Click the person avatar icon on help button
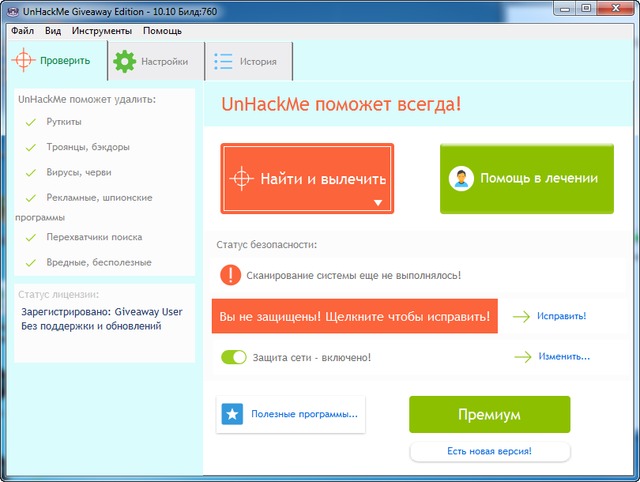Screen dimensions: 640x482 pos(461,178)
